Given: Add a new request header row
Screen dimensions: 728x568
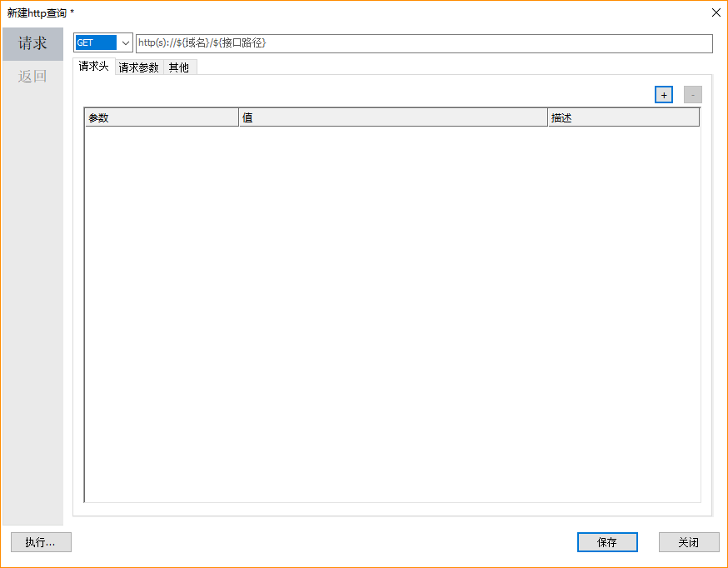Looking at the screenshot, I should [663, 95].
